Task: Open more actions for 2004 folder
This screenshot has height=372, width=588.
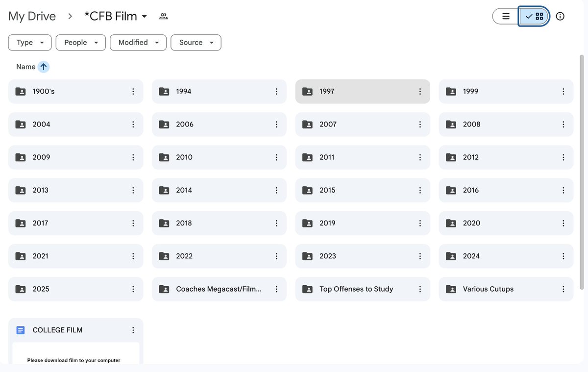Action: coord(133,124)
